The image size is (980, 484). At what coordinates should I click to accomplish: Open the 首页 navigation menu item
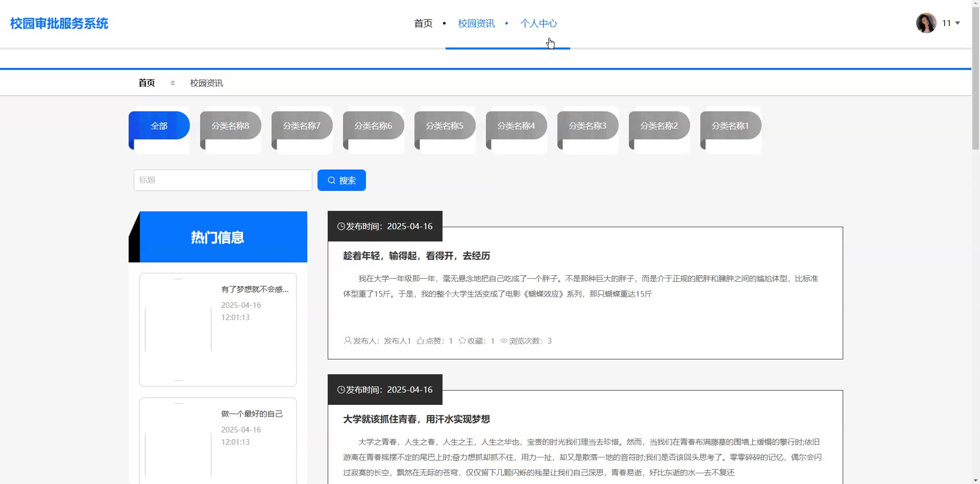coord(423,23)
